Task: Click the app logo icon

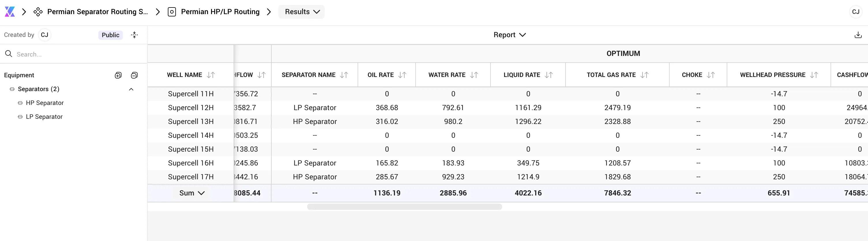Action: click(10, 12)
